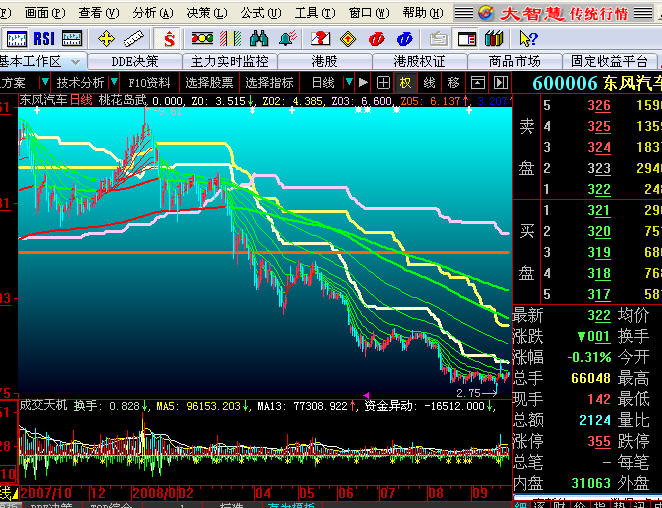Click the blue info circle icon
Screen dimensions: 662x508
point(404,39)
